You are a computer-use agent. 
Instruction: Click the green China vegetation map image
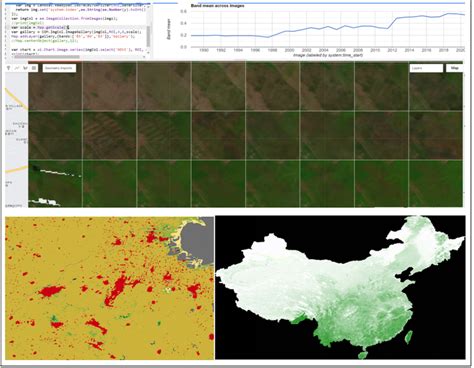pyautogui.click(x=340, y=288)
